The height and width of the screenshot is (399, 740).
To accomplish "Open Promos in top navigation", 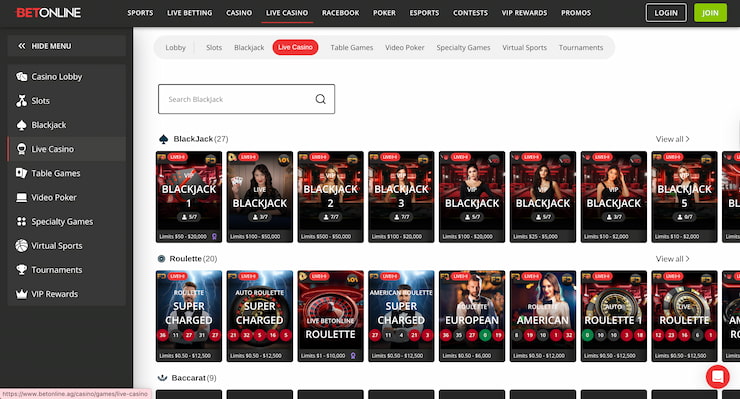I will 576,13.
